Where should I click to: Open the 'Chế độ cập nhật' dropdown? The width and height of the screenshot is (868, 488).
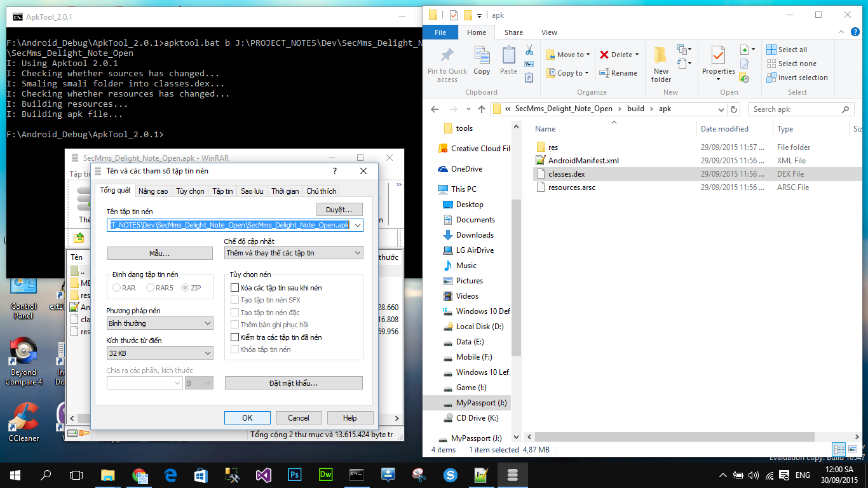pos(294,253)
